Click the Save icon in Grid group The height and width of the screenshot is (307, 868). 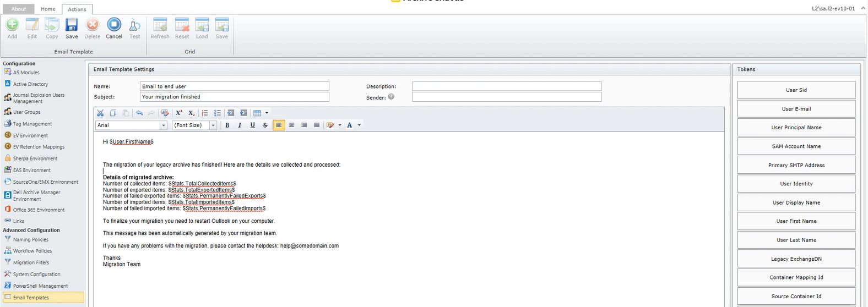222,25
